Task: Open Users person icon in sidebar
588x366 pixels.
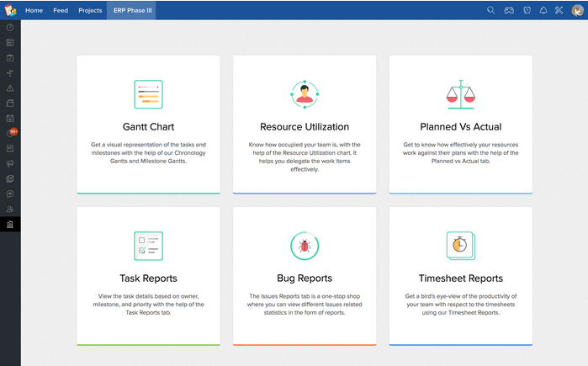Action: [x=10, y=209]
